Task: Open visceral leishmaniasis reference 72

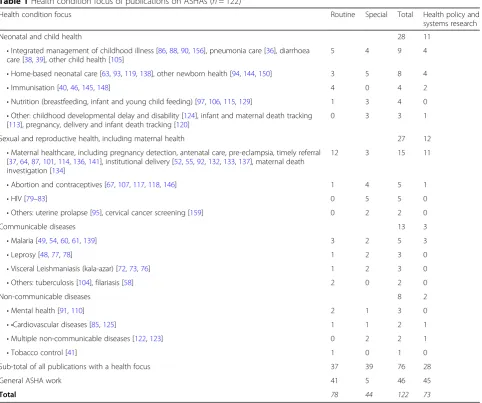Action: [122, 269]
